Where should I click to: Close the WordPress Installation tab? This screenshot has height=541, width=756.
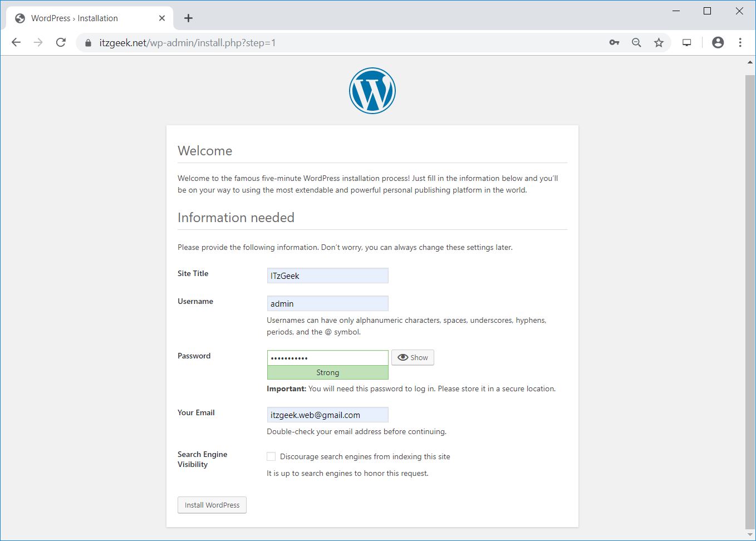[162, 18]
